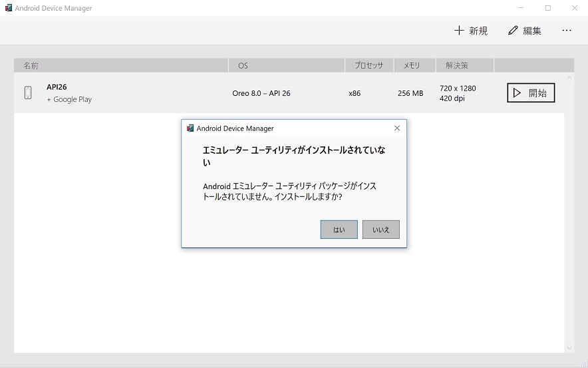This screenshot has height=368, width=588.
Task: Sort by メモリ column header
Action: pos(414,65)
